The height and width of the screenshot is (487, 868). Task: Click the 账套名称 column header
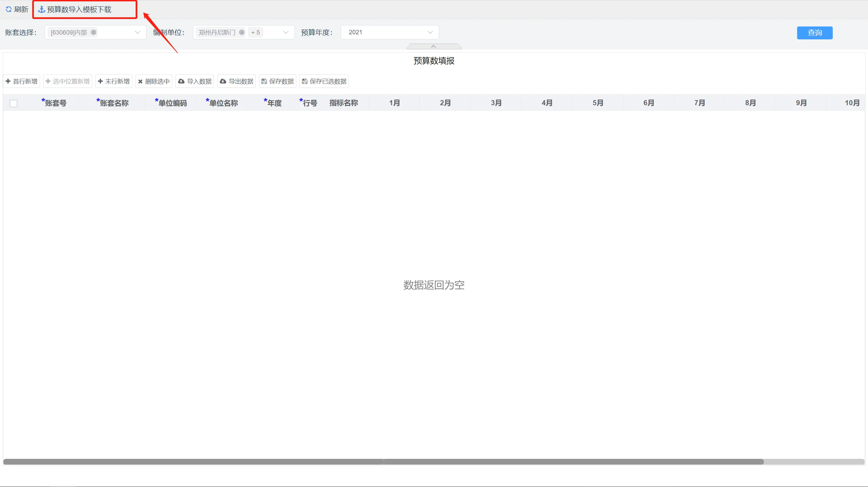tap(113, 102)
